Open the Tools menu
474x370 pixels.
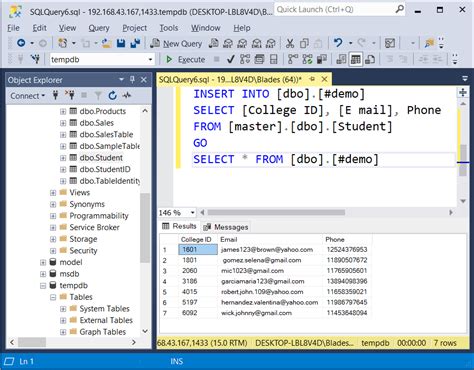[x=169, y=28]
